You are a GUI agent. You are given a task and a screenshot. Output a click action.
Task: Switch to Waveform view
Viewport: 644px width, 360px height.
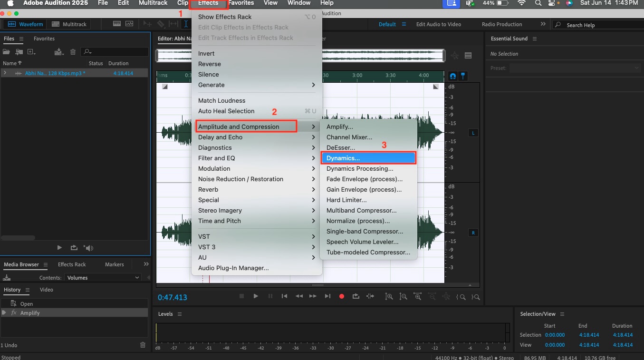click(x=25, y=24)
